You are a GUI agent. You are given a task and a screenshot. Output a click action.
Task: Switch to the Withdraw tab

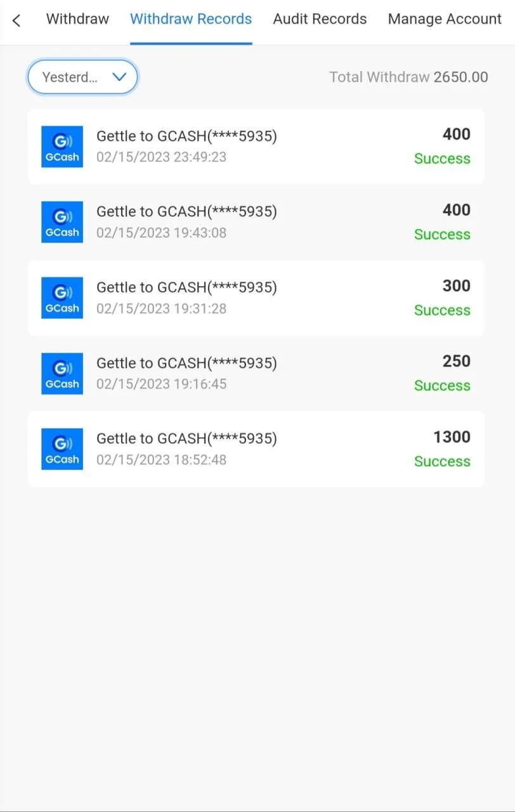77,19
